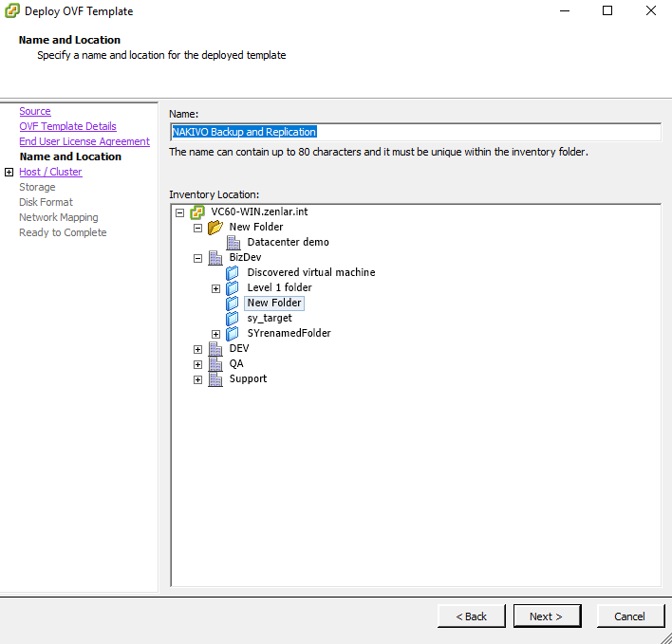672x644 pixels.
Task: Click the Next button
Action: coord(547,616)
